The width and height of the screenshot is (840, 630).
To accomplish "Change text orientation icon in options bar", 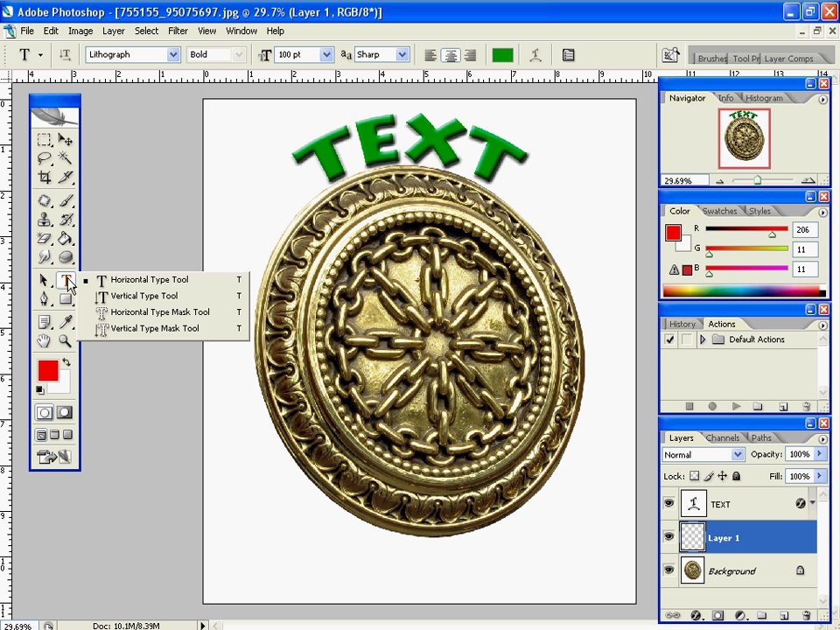I will (65, 54).
